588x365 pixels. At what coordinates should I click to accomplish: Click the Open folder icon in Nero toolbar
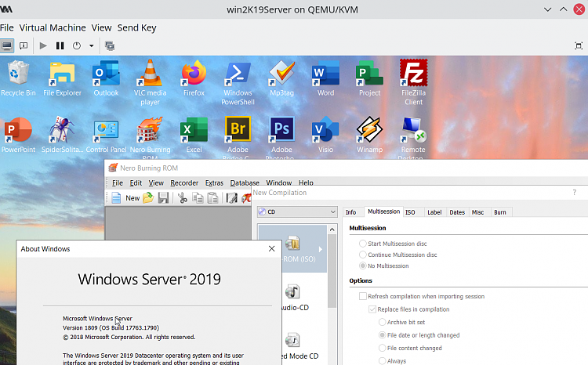(x=148, y=198)
